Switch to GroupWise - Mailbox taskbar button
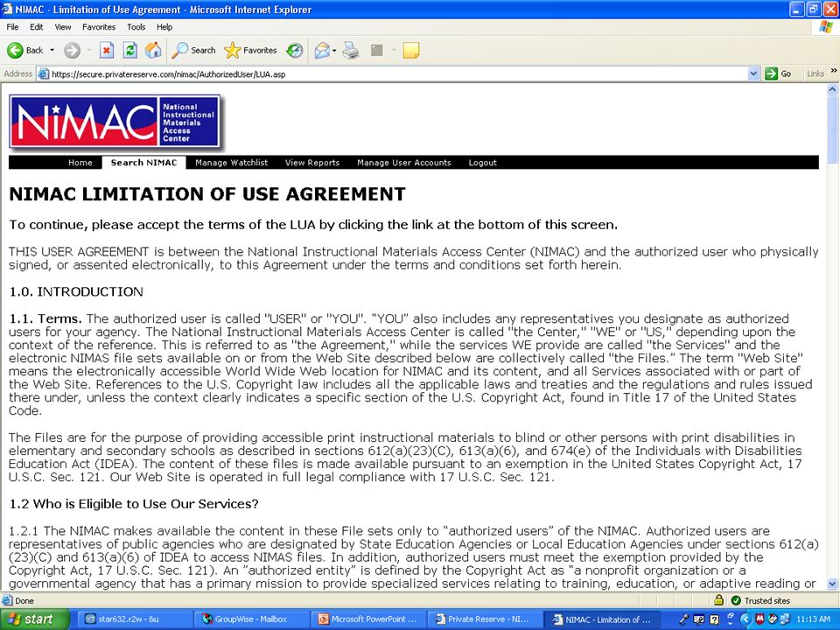 tap(250, 619)
